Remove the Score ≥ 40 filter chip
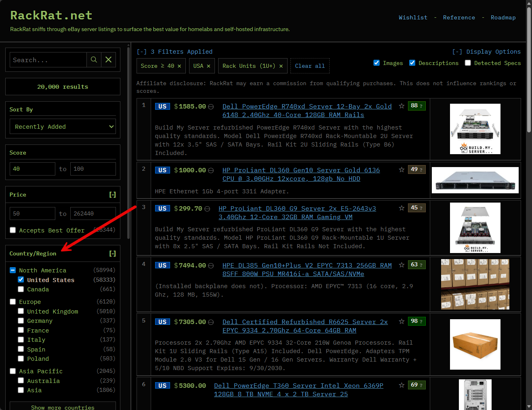 179,66
